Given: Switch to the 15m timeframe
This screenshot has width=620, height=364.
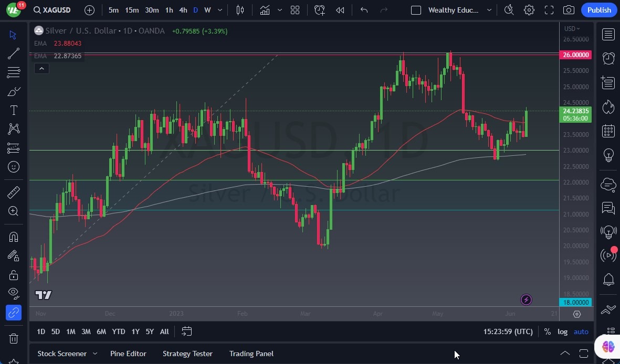Looking at the screenshot, I should (132, 10).
